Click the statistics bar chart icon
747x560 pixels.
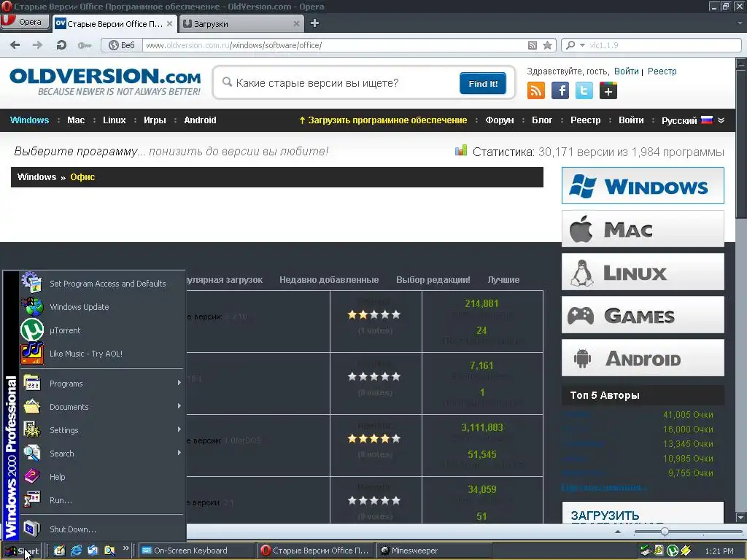(x=461, y=151)
